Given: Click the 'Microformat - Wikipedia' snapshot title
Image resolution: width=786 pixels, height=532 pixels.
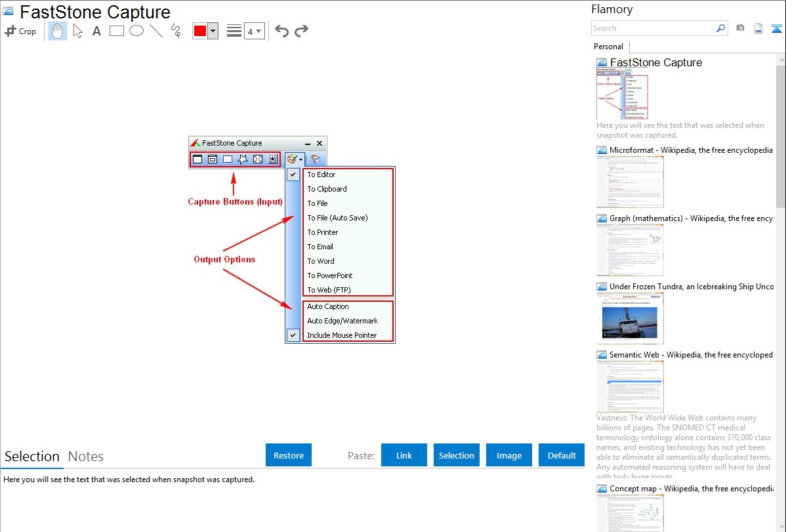Looking at the screenshot, I should click(691, 150).
